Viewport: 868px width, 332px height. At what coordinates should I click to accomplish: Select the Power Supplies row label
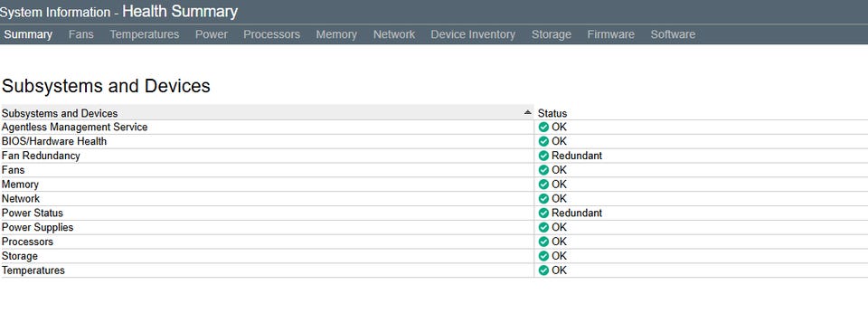(x=38, y=227)
